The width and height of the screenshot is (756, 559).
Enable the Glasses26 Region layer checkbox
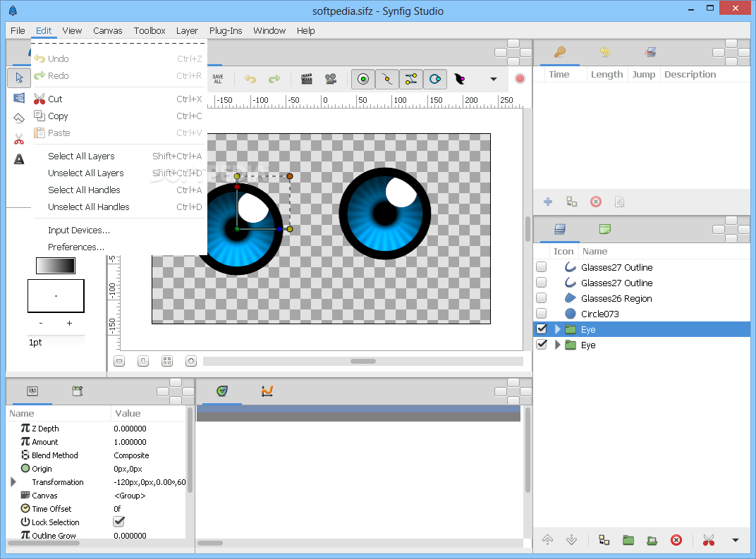tap(542, 298)
